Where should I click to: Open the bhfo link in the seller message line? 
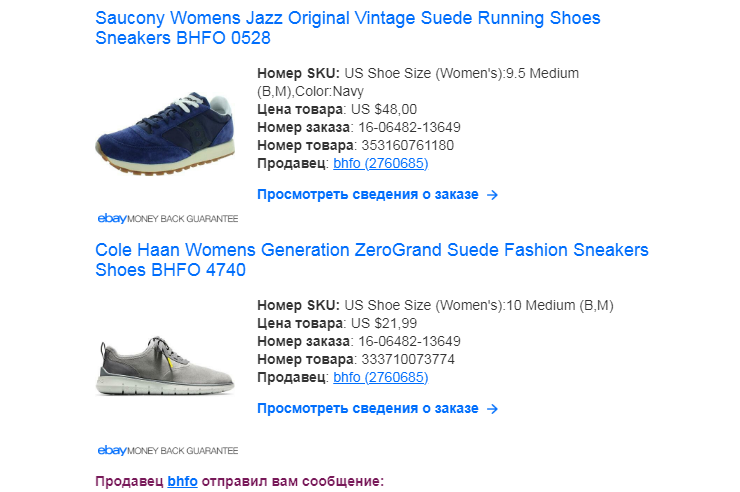pos(182,481)
